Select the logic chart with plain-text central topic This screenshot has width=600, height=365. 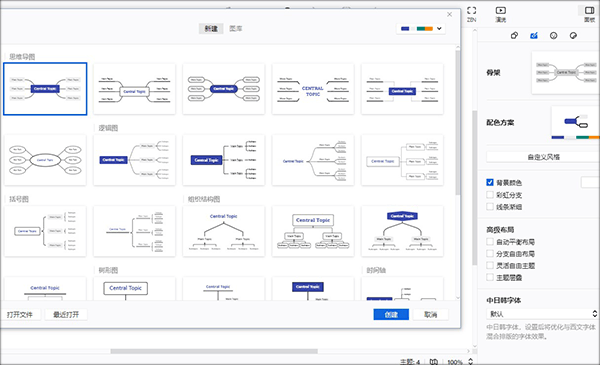313,160
